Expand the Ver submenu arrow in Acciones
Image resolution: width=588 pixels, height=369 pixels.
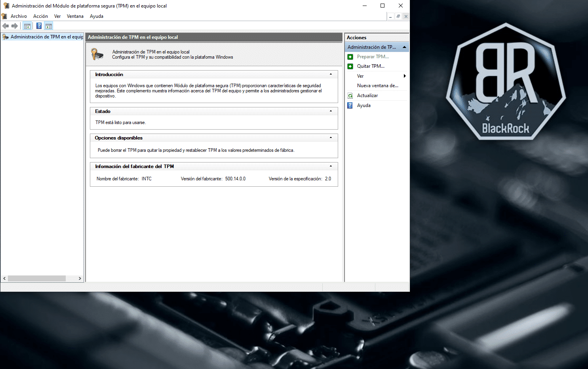pyautogui.click(x=405, y=76)
